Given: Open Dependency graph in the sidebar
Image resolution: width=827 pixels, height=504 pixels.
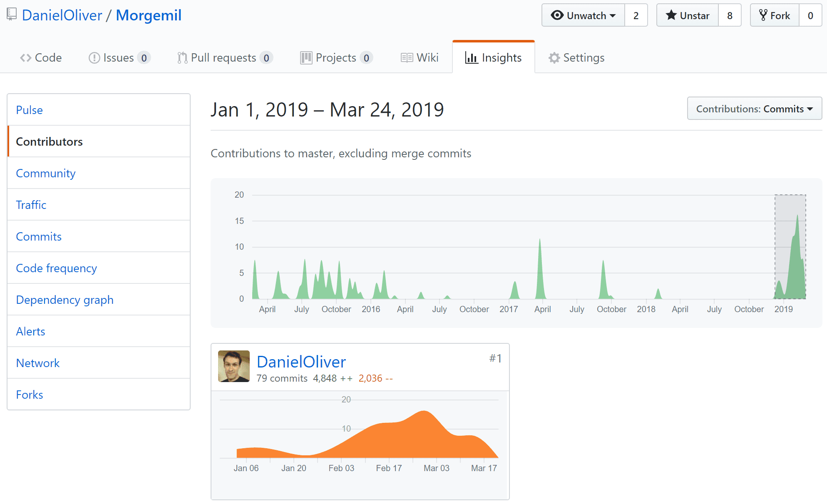Looking at the screenshot, I should 99,300.
